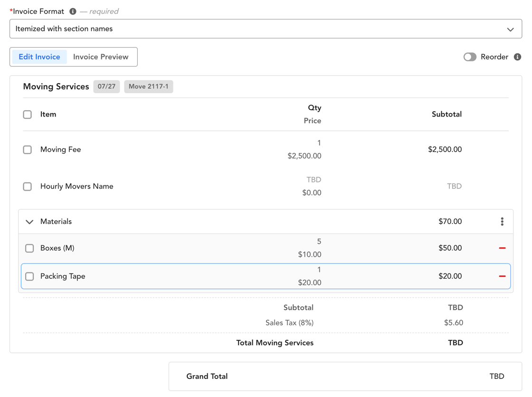The width and height of the screenshot is (532, 397).
Task: Collapse the Materials section chevron
Action: point(29,222)
